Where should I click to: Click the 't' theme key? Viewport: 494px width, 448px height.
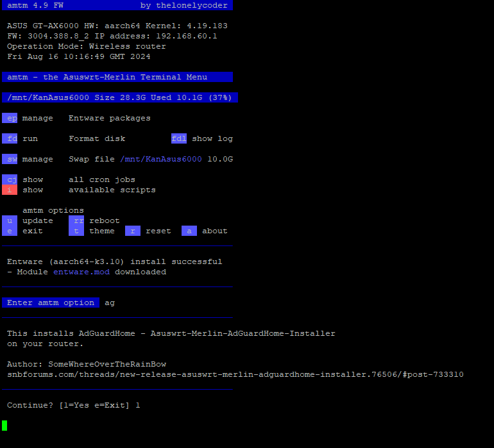[76, 231]
